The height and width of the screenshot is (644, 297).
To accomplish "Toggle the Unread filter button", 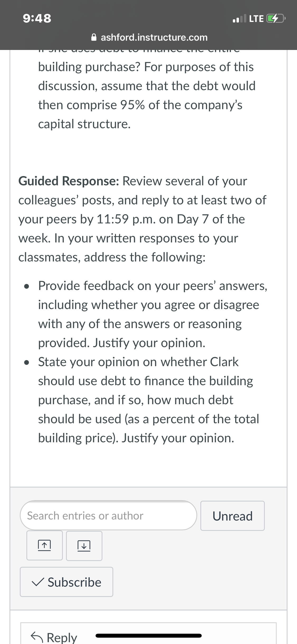I will pos(233,516).
